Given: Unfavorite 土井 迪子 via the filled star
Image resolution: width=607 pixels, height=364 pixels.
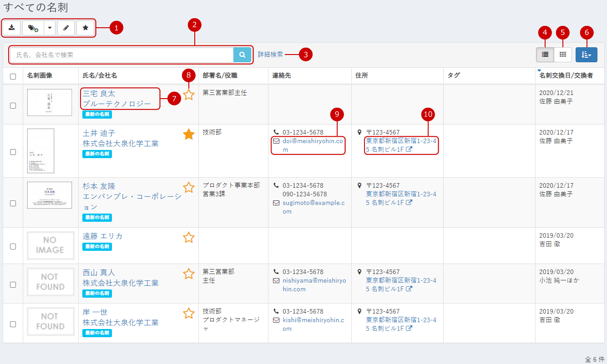Looking at the screenshot, I should [x=188, y=134].
